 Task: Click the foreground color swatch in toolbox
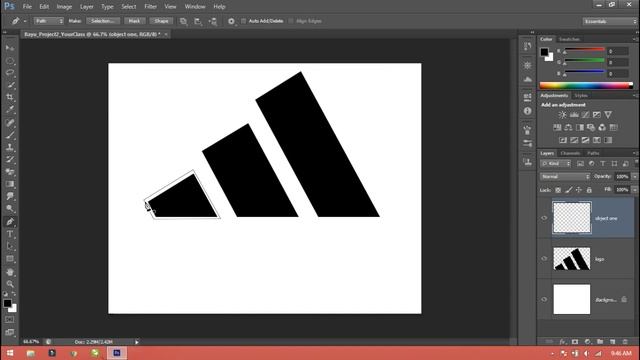tap(7, 303)
